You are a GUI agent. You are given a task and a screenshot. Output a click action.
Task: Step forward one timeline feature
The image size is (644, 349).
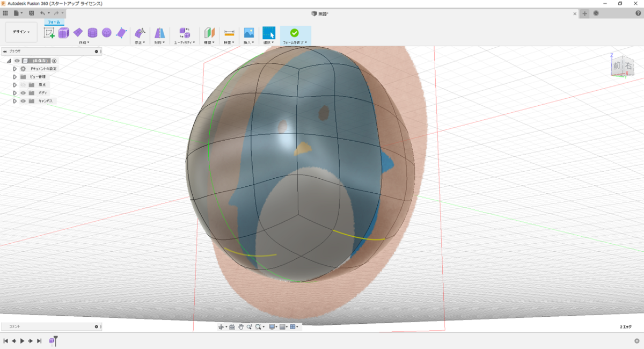pos(31,341)
